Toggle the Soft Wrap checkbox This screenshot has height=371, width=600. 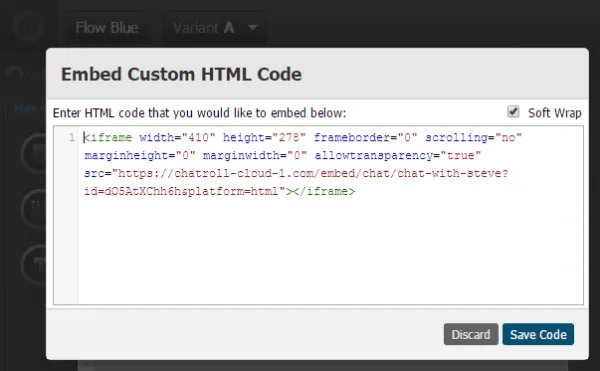point(513,112)
